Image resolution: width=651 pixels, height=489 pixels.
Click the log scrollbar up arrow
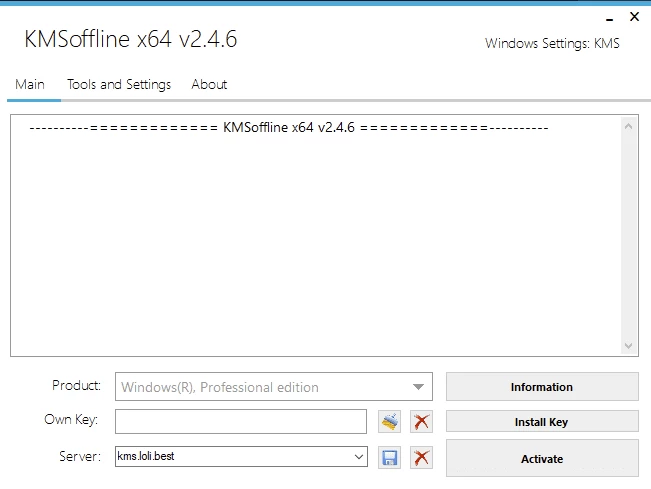628,127
